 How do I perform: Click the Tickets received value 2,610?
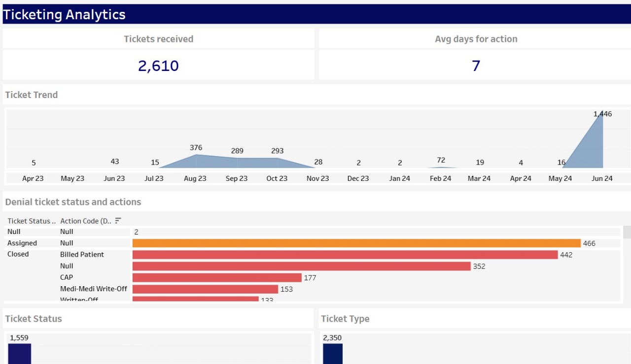[158, 66]
